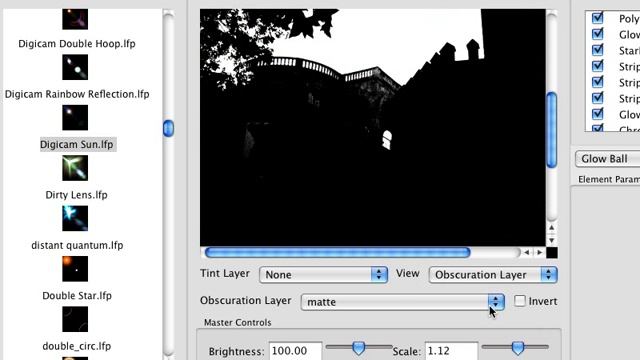Click the Scale value field
The height and width of the screenshot is (360, 640).
tap(451, 351)
